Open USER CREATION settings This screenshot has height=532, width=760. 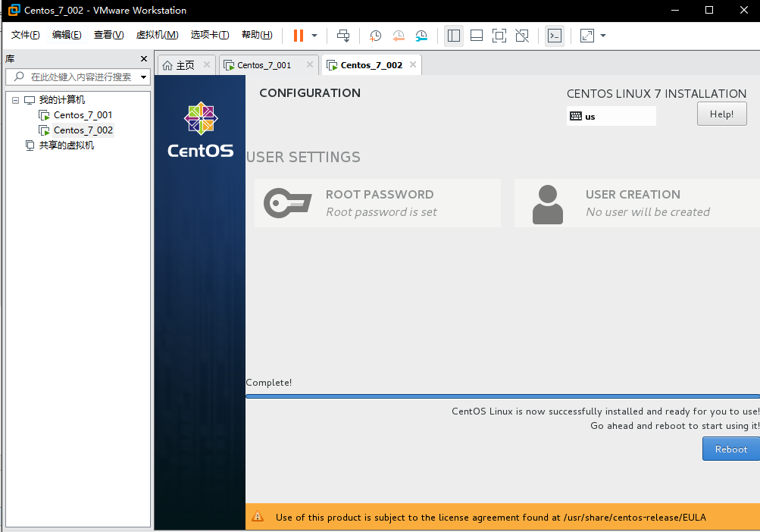click(637, 203)
